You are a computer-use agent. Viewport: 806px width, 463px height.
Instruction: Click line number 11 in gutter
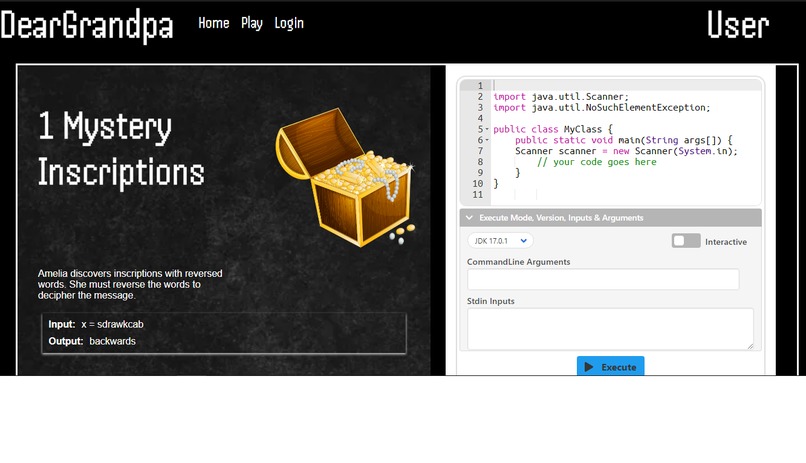click(x=478, y=195)
